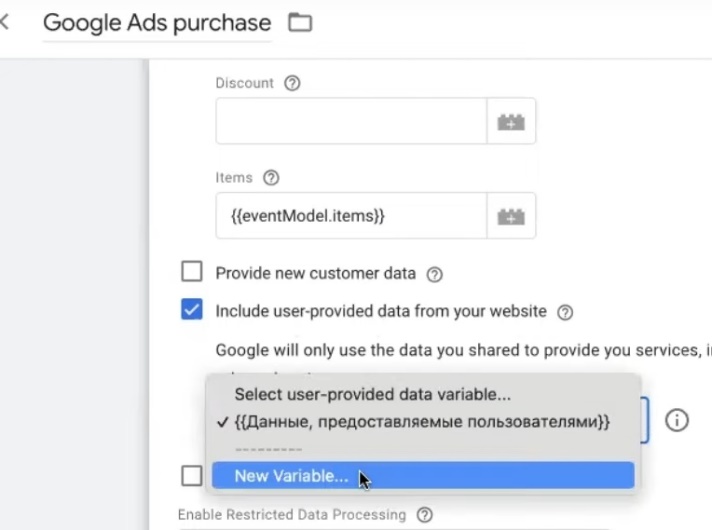The image size is (712, 530).
Task: Toggle the checkbox left of New Variable option
Action: click(191, 476)
